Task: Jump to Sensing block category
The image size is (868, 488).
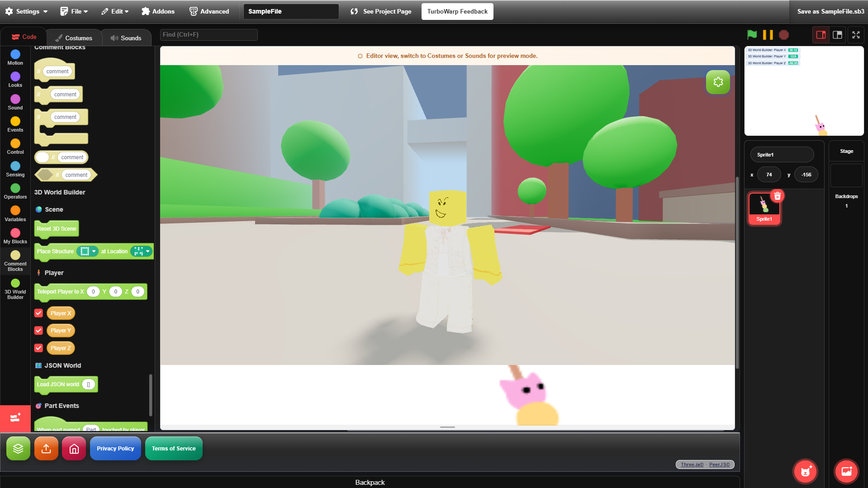Action: click(x=15, y=169)
